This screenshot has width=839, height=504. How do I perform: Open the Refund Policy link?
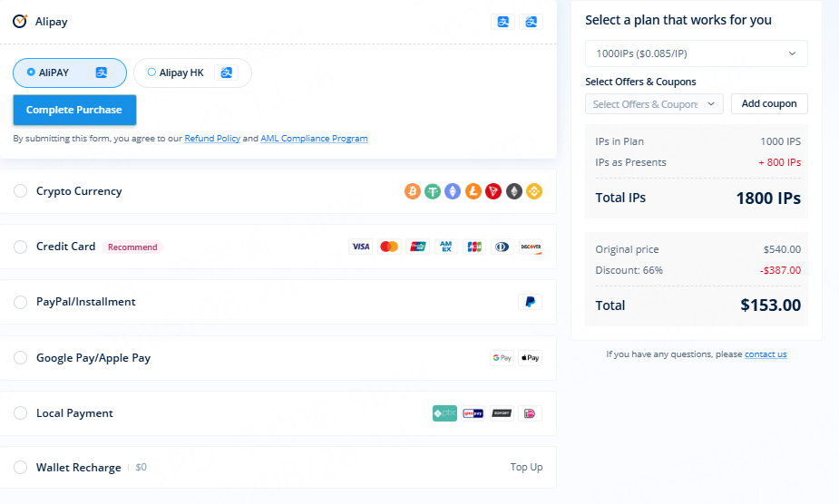click(212, 139)
